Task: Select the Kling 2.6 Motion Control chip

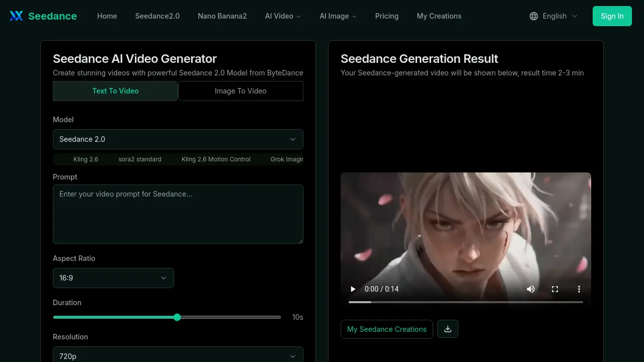Action: (x=216, y=159)
